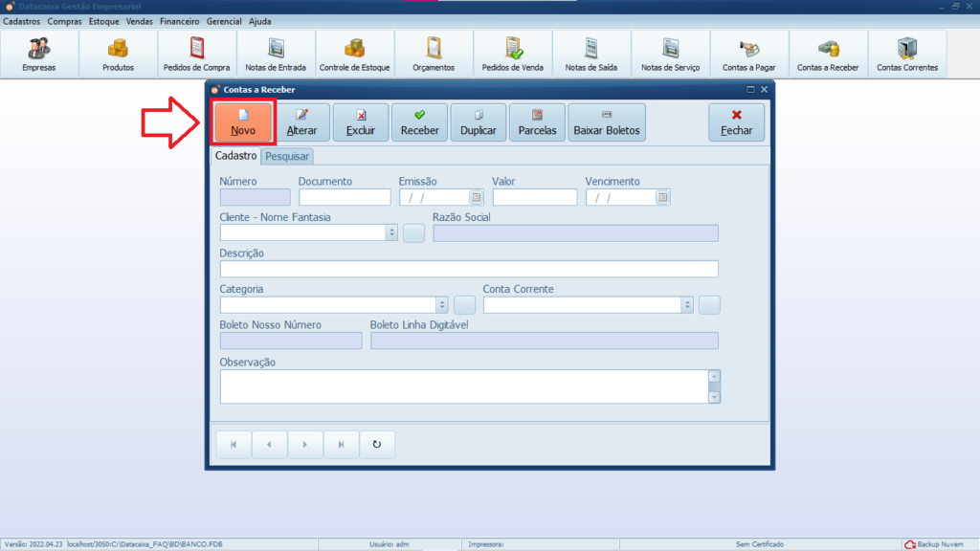Open the Financeiro menu
The width and height of the screenshot is (980, 551).
tap(179, 21)
